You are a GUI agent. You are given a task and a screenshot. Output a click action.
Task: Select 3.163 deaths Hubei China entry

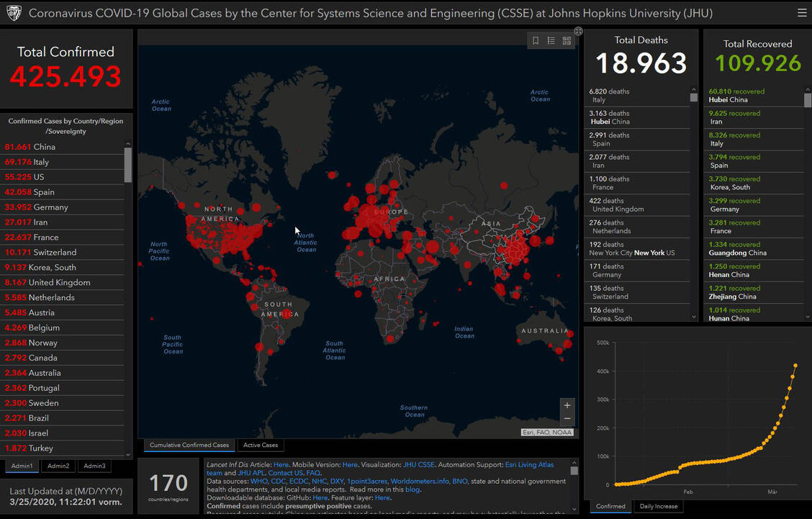point(637,117)
